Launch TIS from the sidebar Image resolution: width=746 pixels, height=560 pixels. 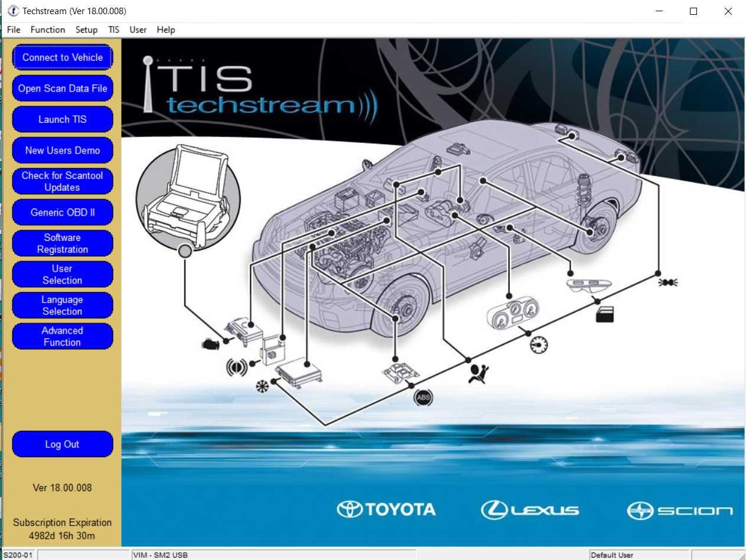click(x=62, y=119)
